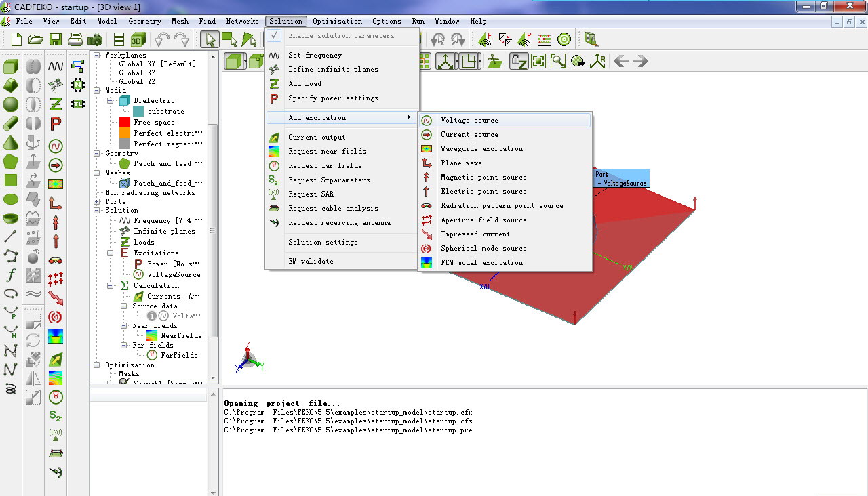Select VoltageSource in the tree
The width and height of the screenshot is (868, 496).
174,274
